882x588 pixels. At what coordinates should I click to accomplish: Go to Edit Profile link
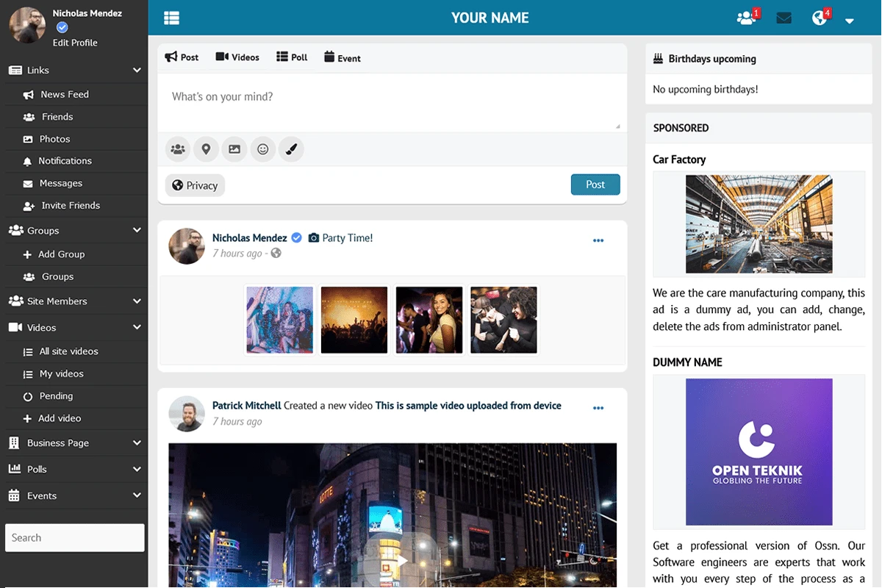[x=75, y=43]
